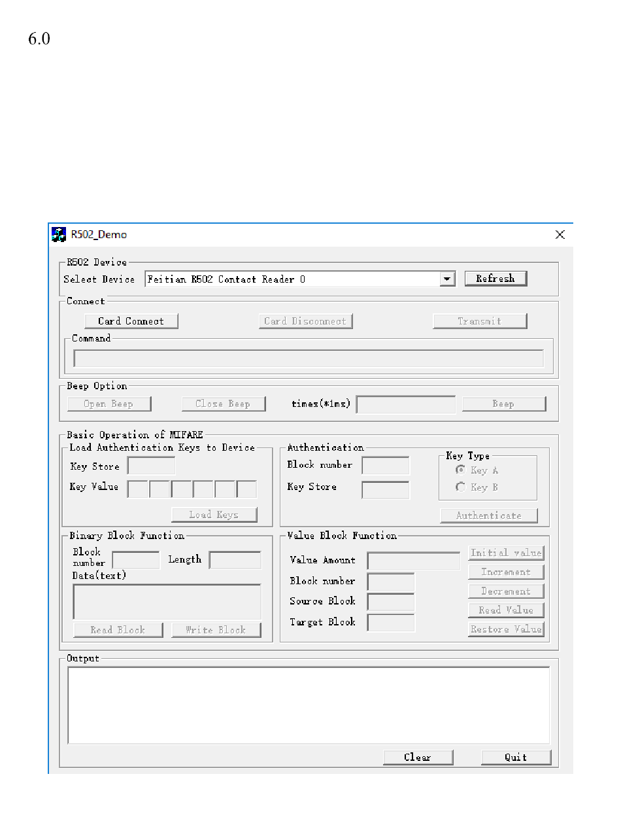Click the Clear button
621x840 pixels.
[418, 757]
